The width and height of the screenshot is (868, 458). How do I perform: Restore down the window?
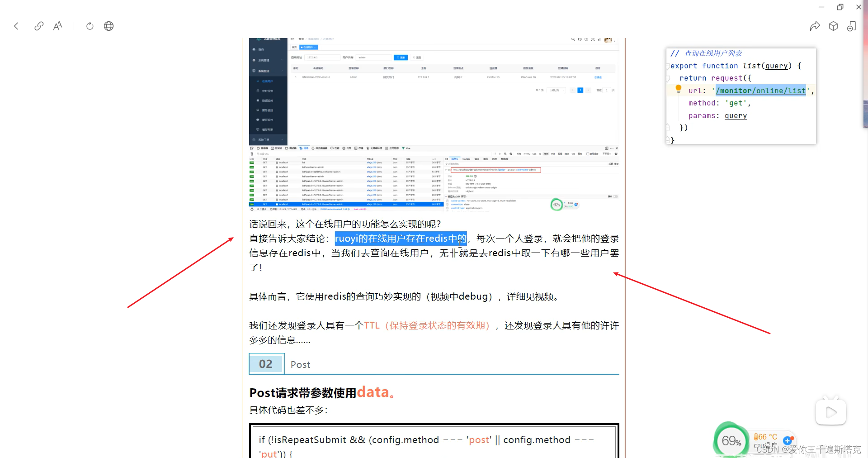pyautogui.click(x=840, y=7)
